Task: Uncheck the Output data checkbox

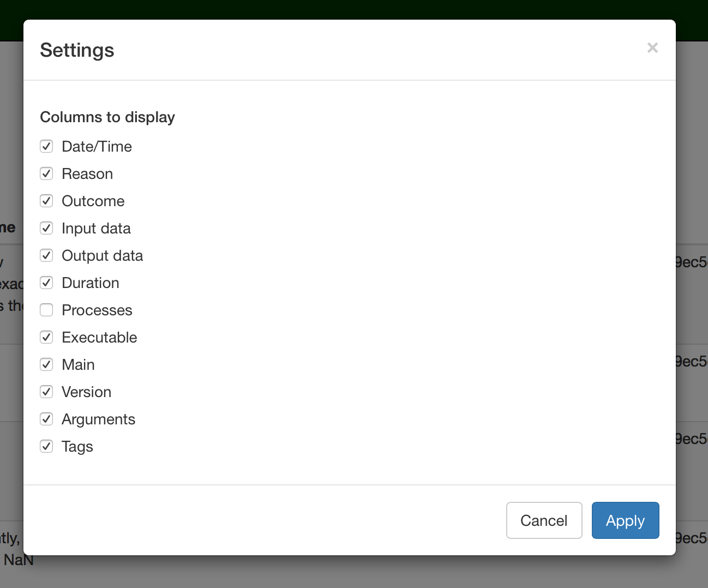Action: [x=46, y=255]
